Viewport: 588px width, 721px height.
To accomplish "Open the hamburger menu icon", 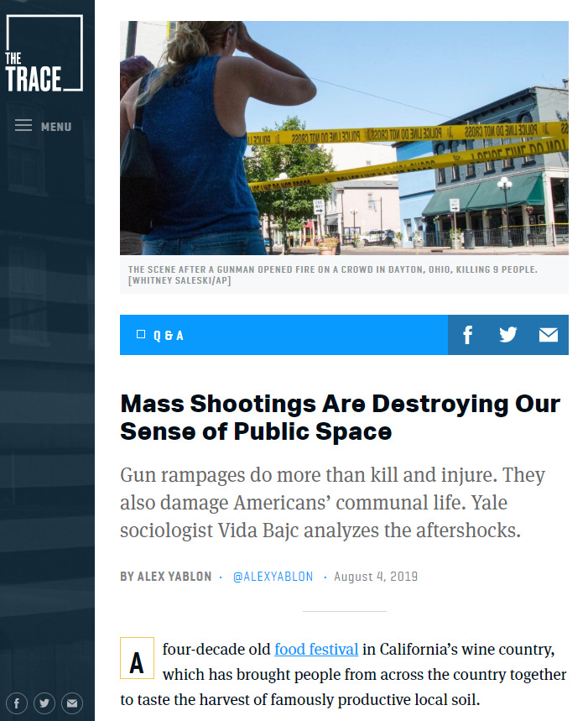I will 23,126.
